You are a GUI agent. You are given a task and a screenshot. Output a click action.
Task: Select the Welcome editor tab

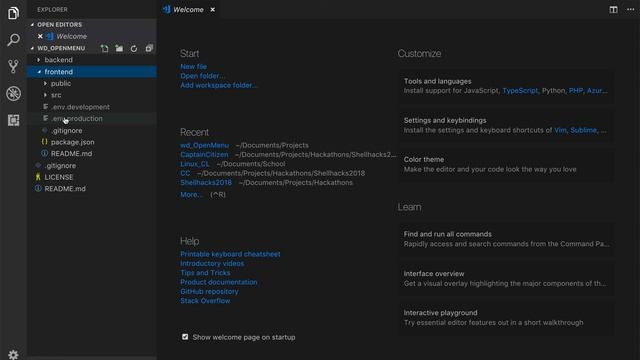pos(188,9)
